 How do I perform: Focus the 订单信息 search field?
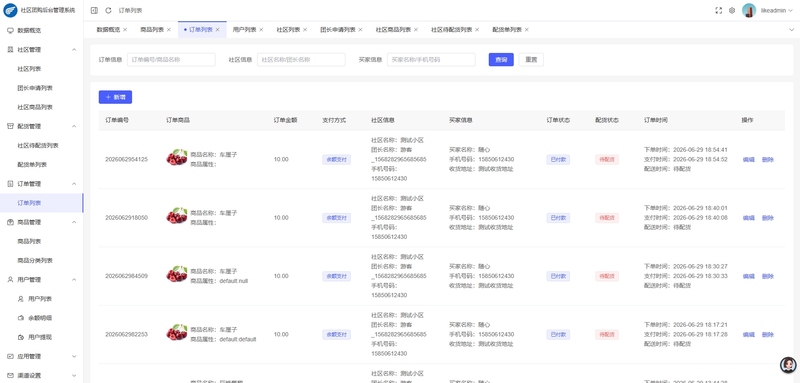[171, 60]
